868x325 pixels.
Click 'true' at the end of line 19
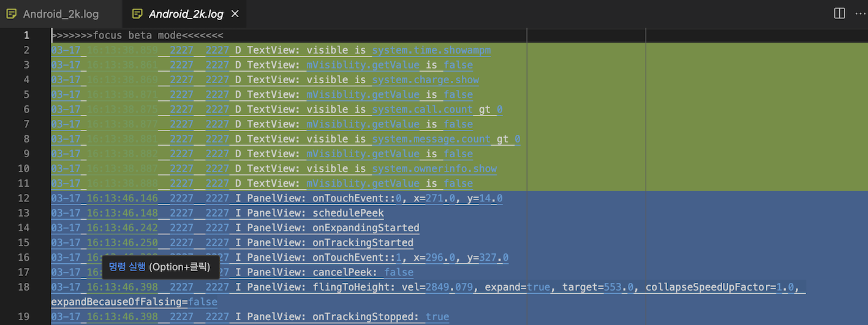[437, 316]
